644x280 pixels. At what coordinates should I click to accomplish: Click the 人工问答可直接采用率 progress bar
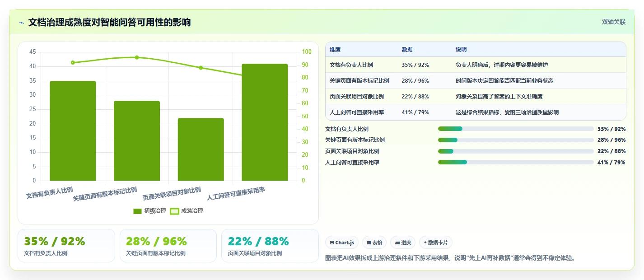(x=516, y=162)
